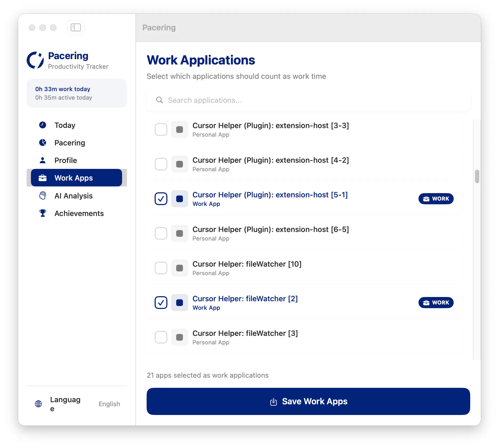Screen dimensions: 499x448
Task: Check the extension-host [3-3] checkbox
Action: point(161,129)
